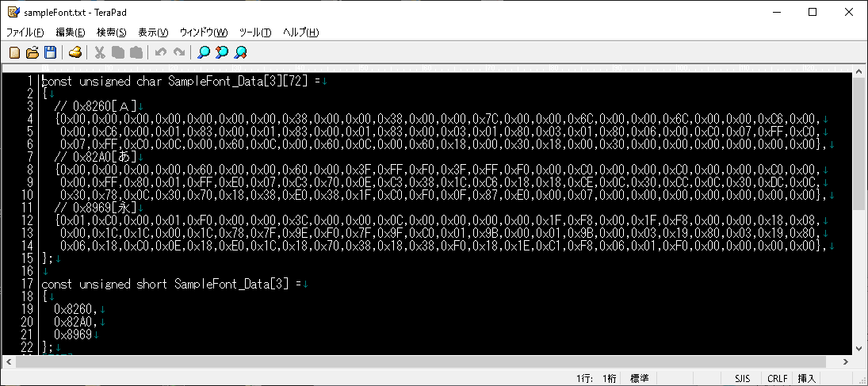Viewport: 868px width, 386px height.
Task: Click the word char on line 1
Action: click(149, 82)
